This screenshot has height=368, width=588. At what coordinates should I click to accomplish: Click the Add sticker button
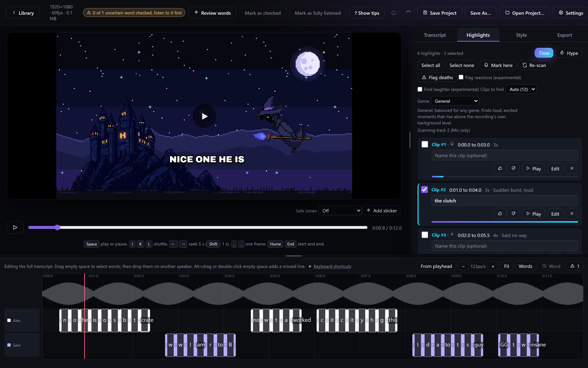[382, 210]
